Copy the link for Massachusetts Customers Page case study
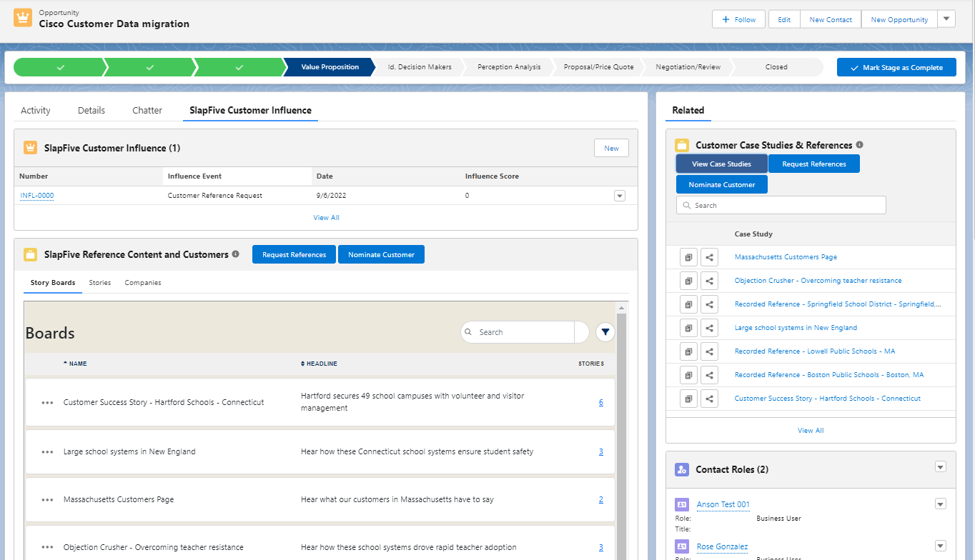This screenshot has width=975, height=560. pyautogui.click(x=688, y=256)
